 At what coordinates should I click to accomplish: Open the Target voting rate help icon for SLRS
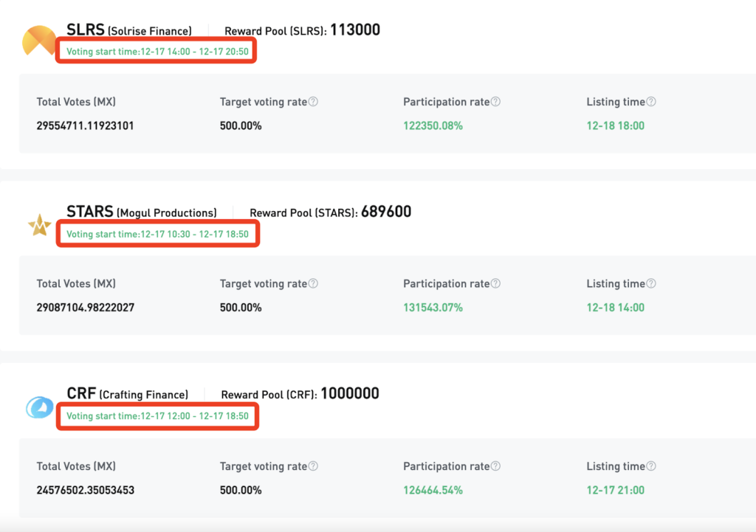pos(313,102)
